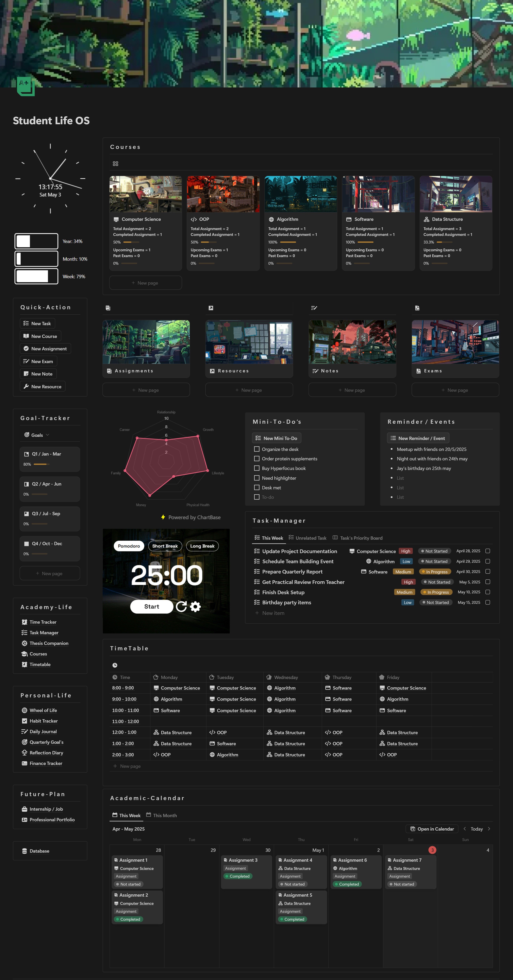The width and height of the screenshot is (513, 980).
Task: Tick checkbox for Update Project Documentation
Action: click(x=487, y=551)
